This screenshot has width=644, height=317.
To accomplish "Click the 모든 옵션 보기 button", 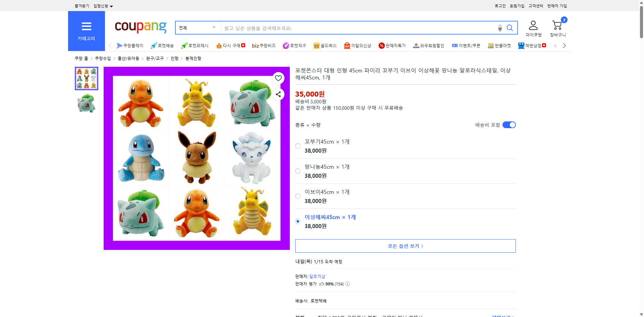I will pos(405,246).
